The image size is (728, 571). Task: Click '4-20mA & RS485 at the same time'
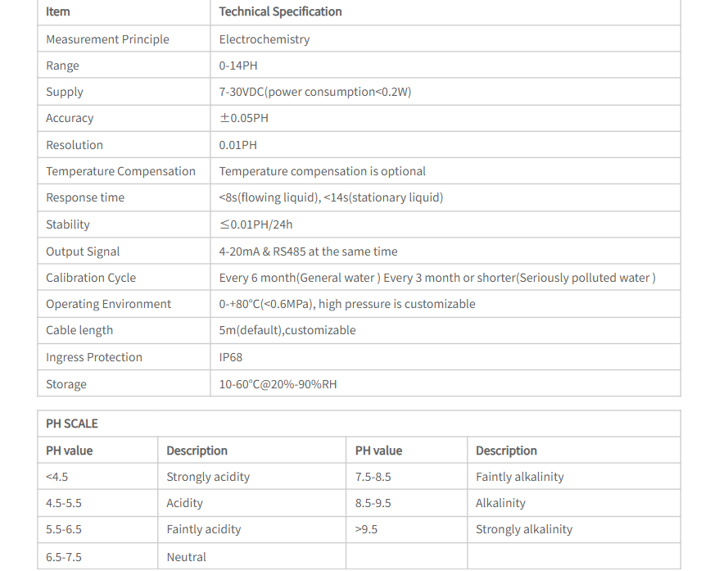(309, 252)
